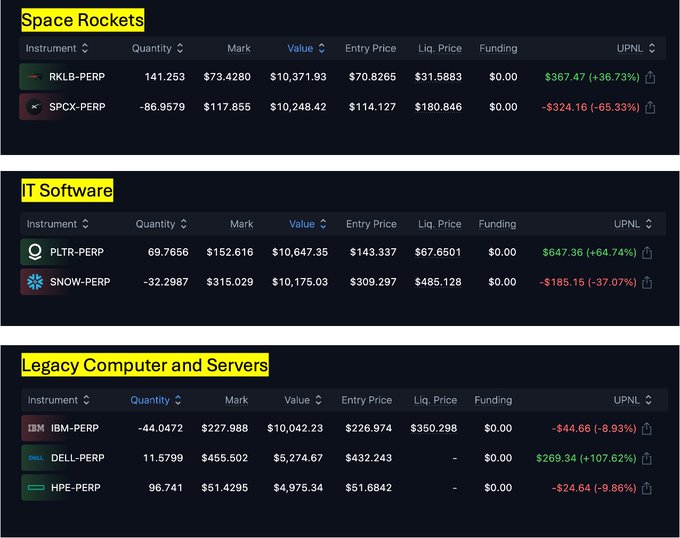Click Mark column header in Space Rockets
Viewport: 680px width, 538px height.
pyautogui.click(x=239, y=48)
